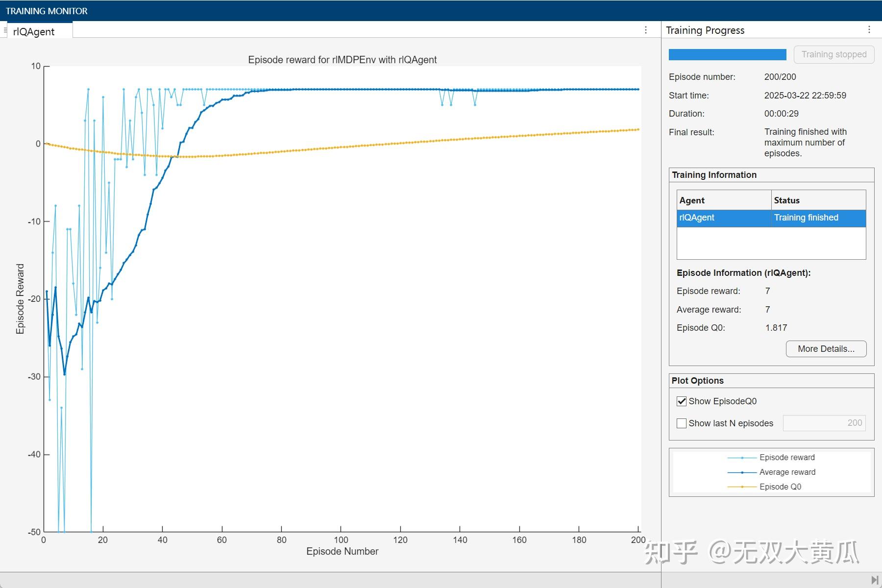The height and width of the screenshot is (588, 882).
Task: Enable Show last N episodes
Action: [x=681, y=423]
